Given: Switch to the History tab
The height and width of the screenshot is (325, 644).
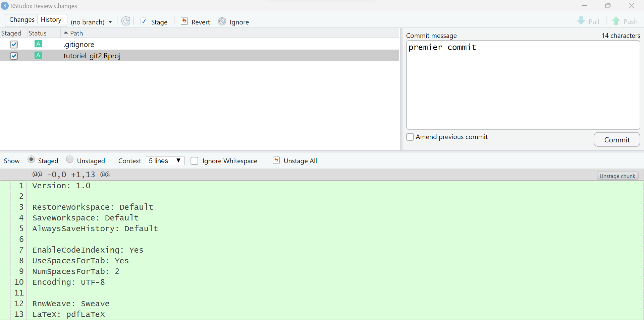Looking at the screenshot, I should tap(51, 20).
